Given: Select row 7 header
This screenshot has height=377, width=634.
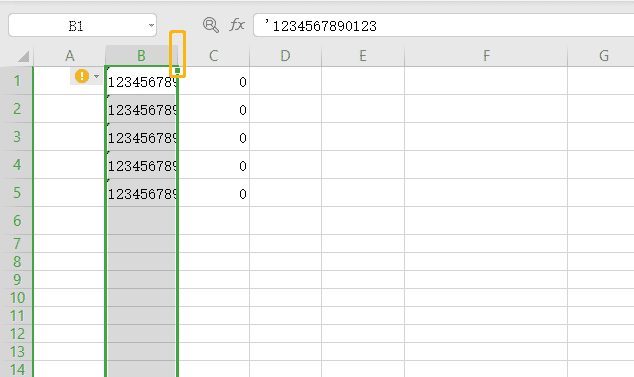Looking at the screenshot, I should pos(17,244).
